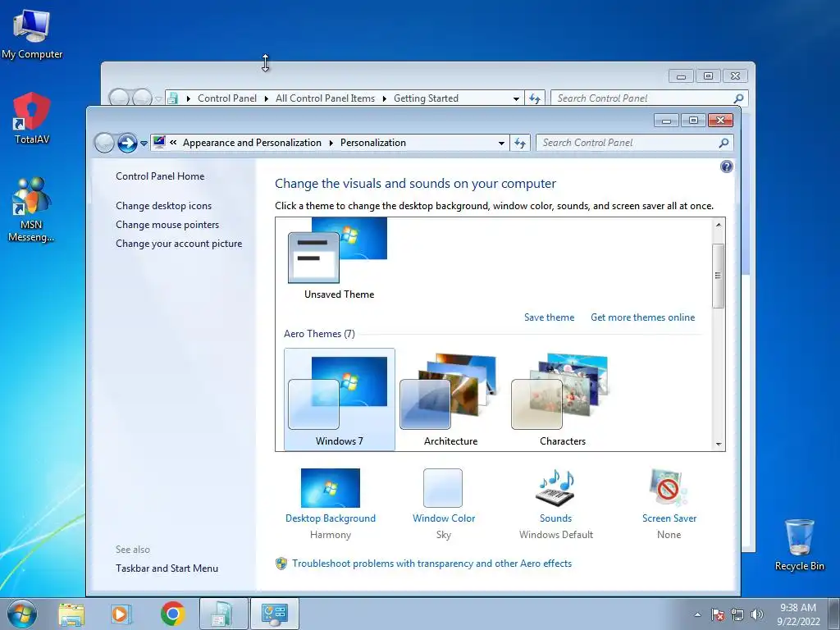Click the search magnifier in the Personalization window

(724, 143)
